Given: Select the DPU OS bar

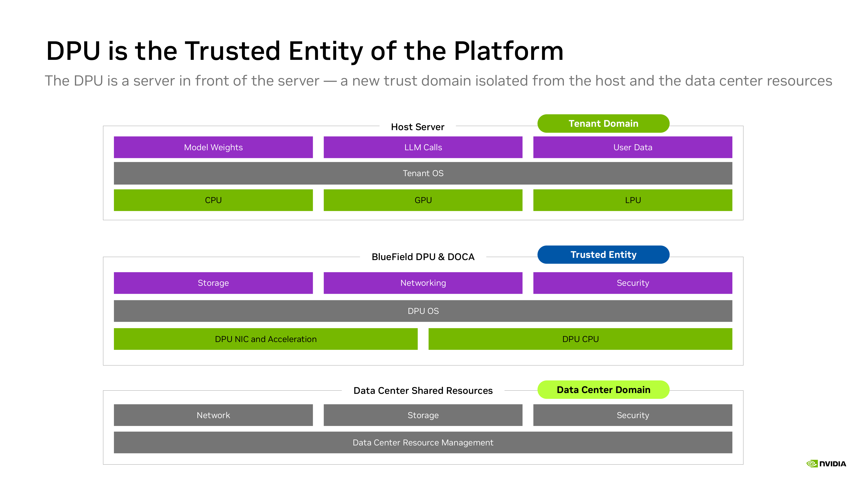Looking at the screenshot, I should click(x=423, y=311).
